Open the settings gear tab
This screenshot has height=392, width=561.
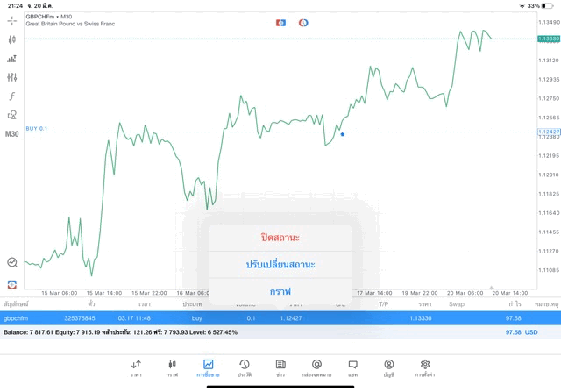[x=424, y=368]
